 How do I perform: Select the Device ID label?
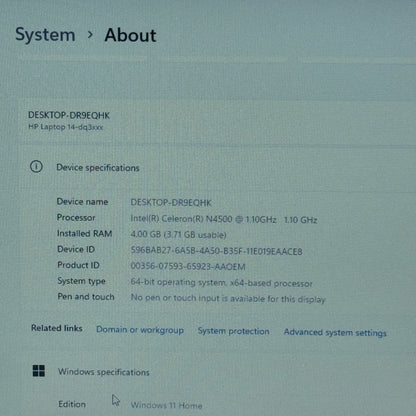pos(76,249)
